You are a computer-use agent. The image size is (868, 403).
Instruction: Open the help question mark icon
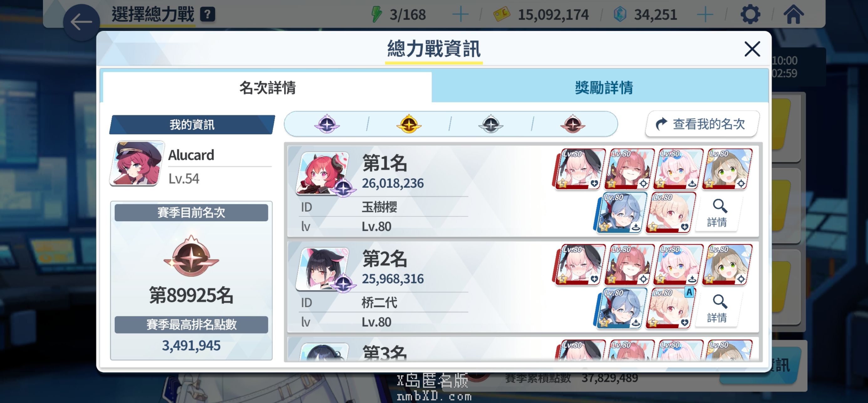(x=208, y=14)
